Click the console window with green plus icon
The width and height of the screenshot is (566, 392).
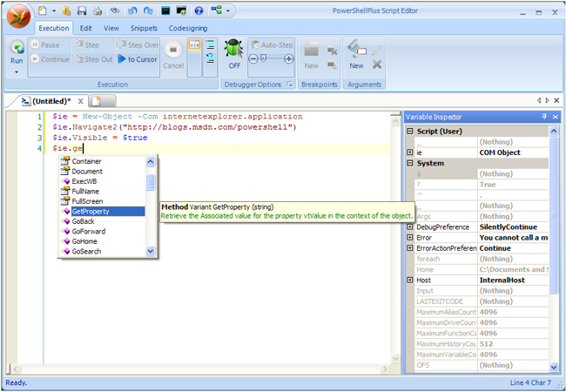(x=181, y=10)
